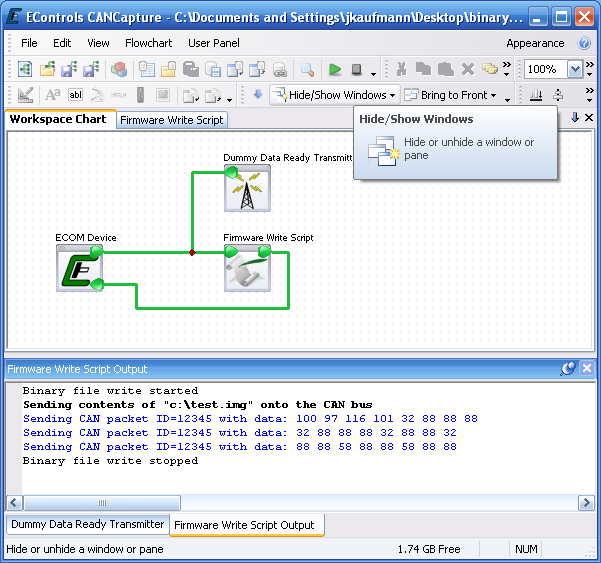Open toolbar options arrow after Bring to Front
Image resolution: width=601 pixels, height=563 pixels.
click(507, 99)
